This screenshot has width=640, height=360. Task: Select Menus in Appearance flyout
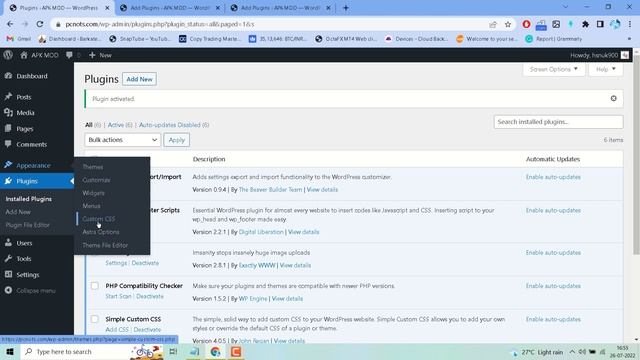tap(91, 206)
